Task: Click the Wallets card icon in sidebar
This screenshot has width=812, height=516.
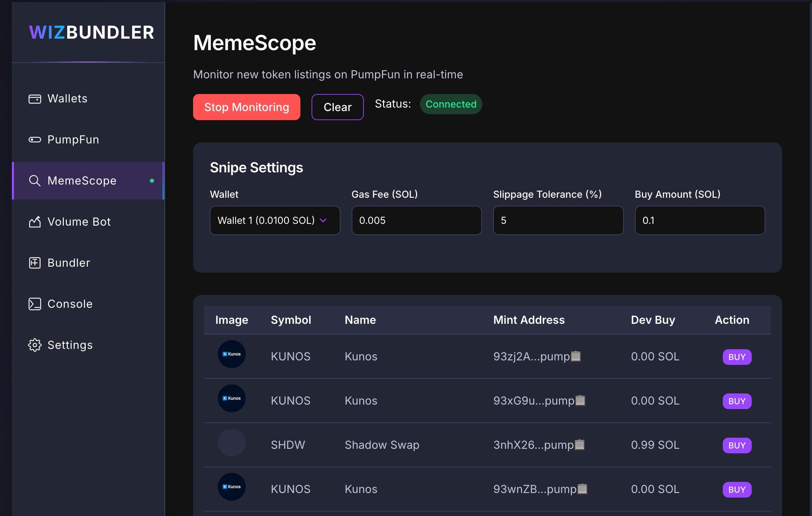Action: pos(35,99)
